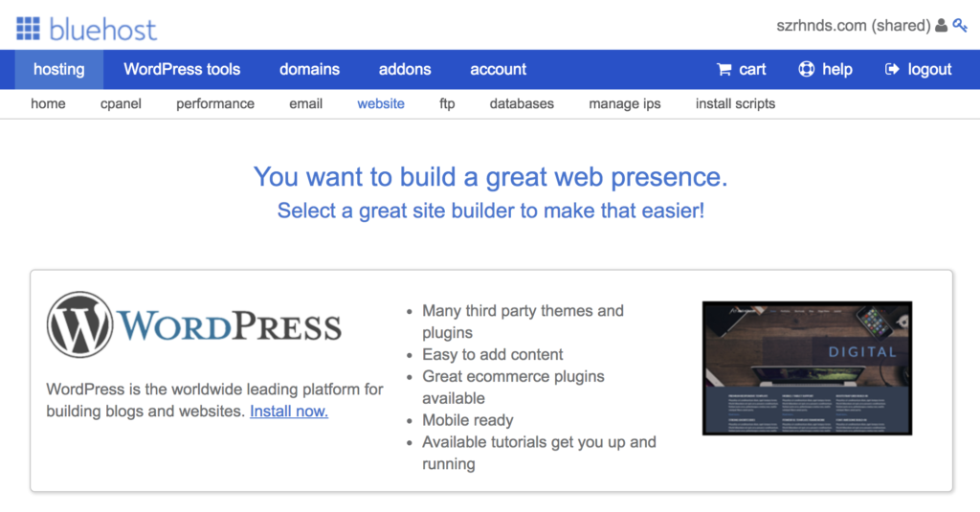Select the email submenu tab
This screenshot has height=512, width=980.
click(305, 103)
